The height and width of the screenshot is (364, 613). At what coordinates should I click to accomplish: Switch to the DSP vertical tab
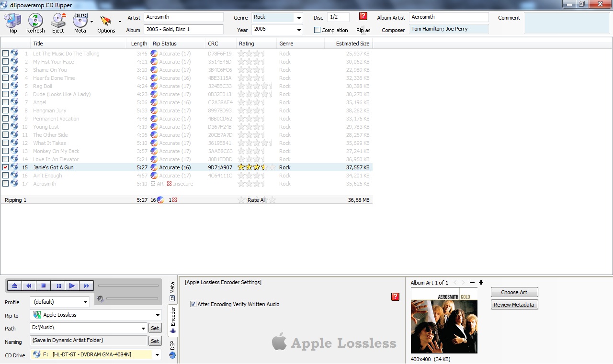172,349
